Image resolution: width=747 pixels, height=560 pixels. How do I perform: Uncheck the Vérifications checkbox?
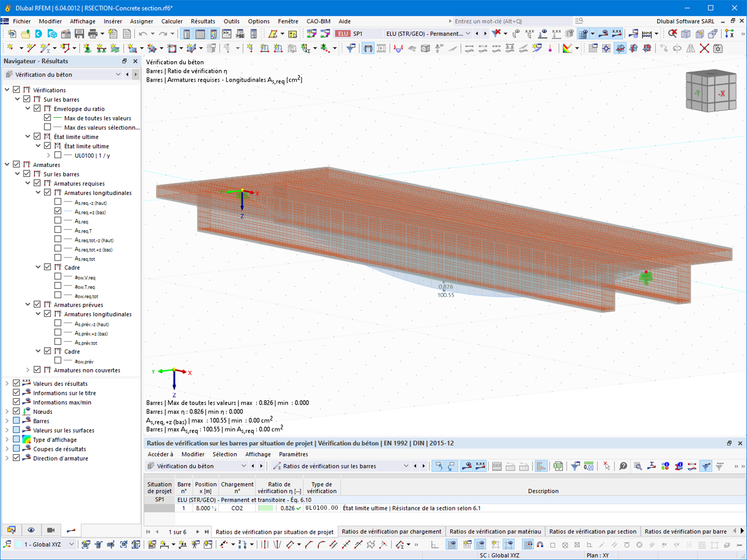pyautogui.click(x=17, y=90)
